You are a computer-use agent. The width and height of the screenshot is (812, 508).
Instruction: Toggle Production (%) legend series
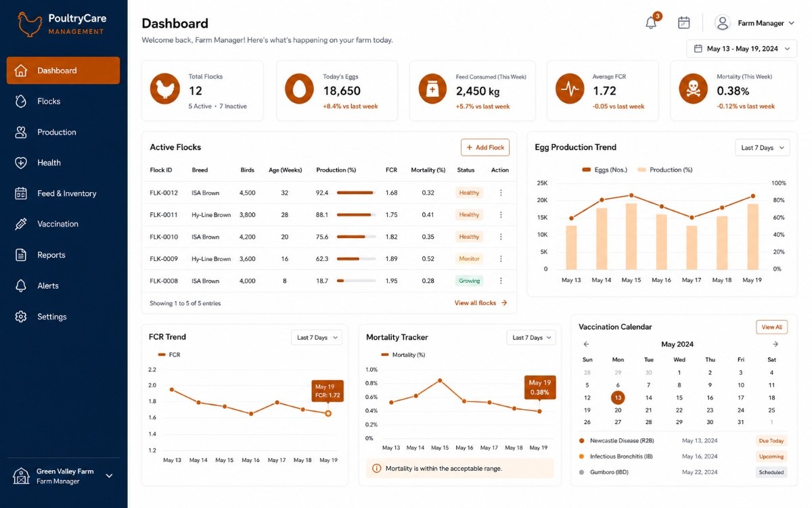(x=665, y=170)
